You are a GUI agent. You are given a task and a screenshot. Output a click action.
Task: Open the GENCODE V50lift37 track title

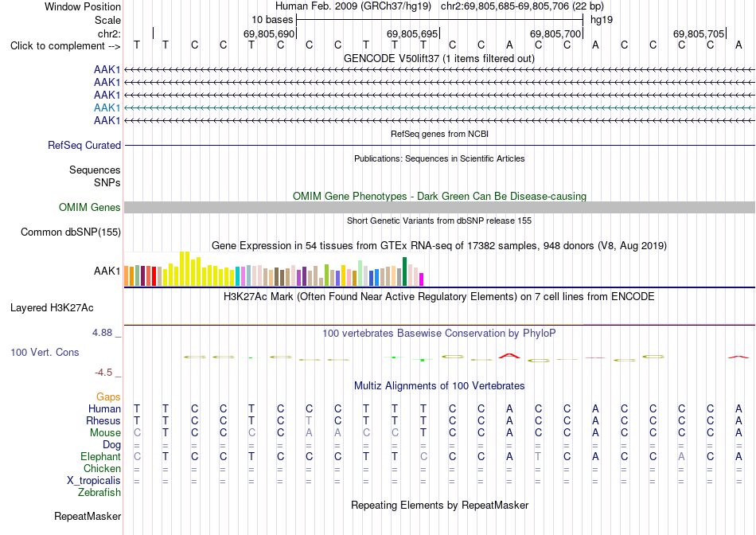[439, 58]
